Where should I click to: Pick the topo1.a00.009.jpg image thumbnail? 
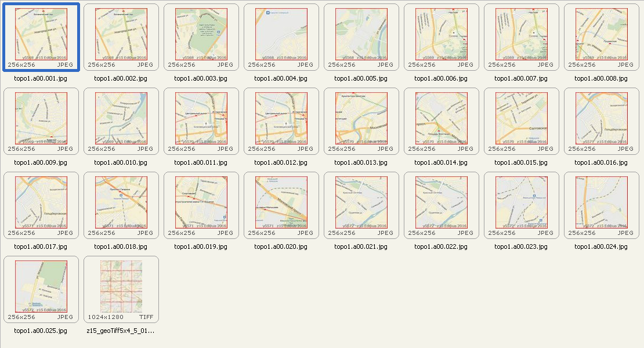pos(41,118)
